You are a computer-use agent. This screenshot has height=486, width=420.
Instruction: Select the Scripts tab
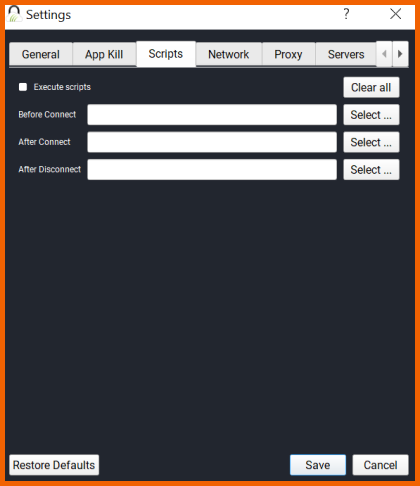coord(166,54)
